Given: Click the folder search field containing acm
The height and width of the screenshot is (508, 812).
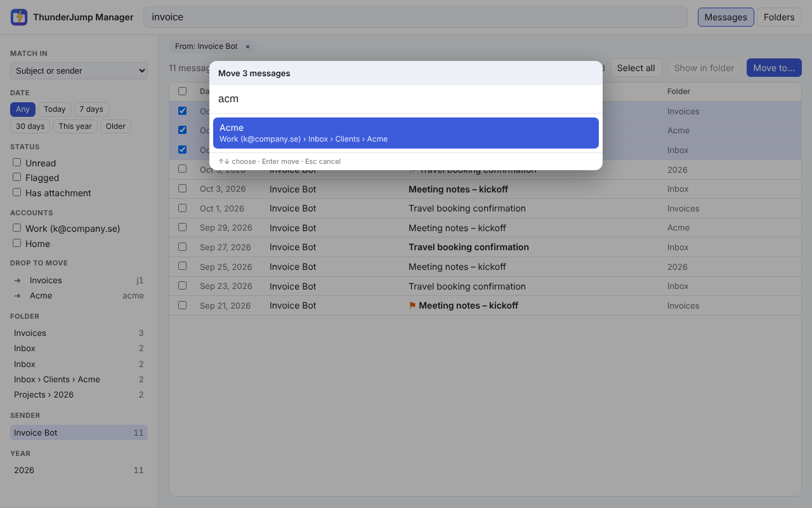Looking at the screenshot, I should click(x=406, y=99).
